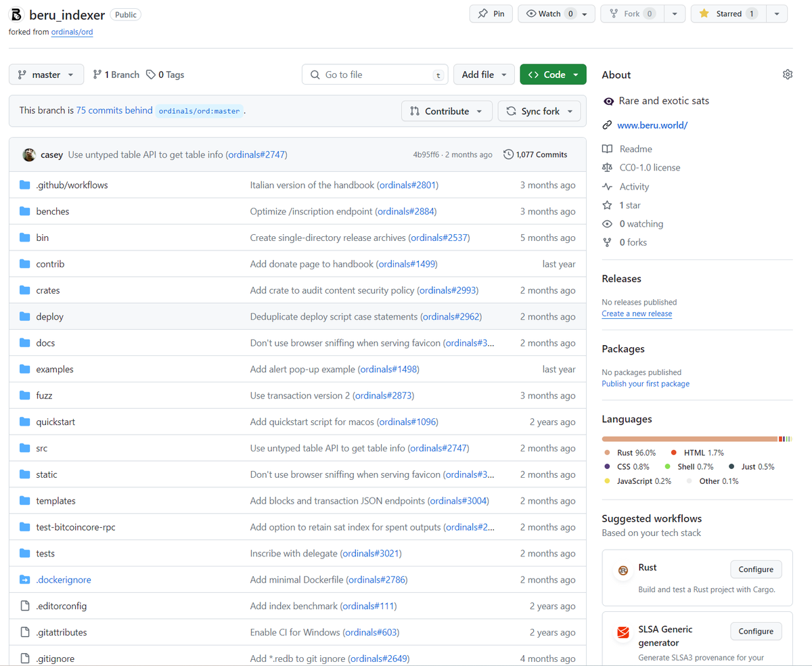
Task: Click the crates folder icon
Action: [25, 290]
